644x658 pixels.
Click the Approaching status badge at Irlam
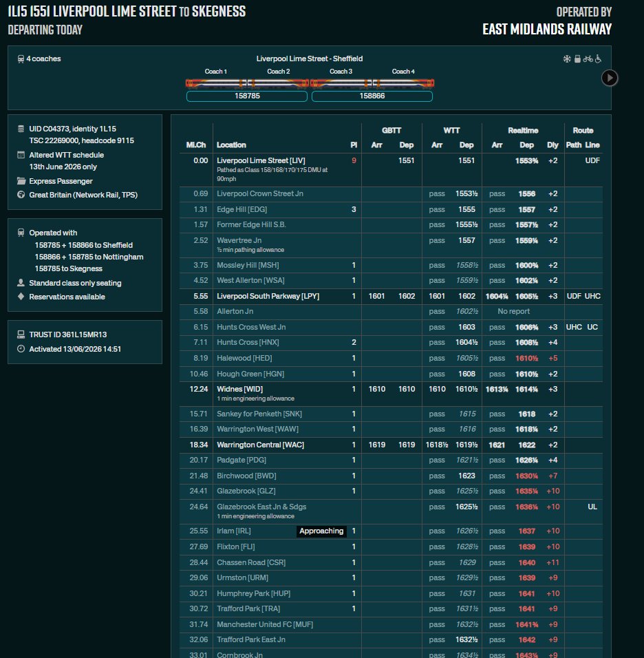click(321, 531)
